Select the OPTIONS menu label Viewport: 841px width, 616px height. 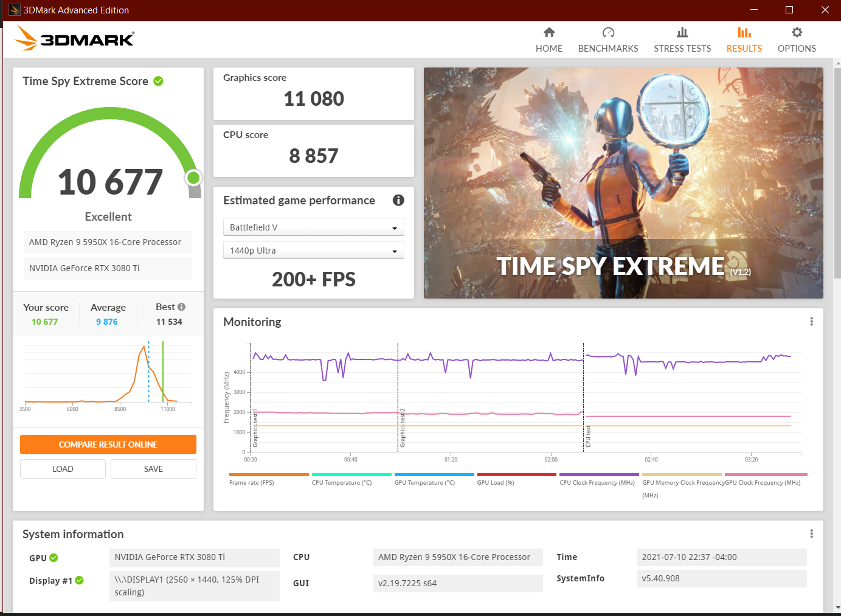pos(797,49)
